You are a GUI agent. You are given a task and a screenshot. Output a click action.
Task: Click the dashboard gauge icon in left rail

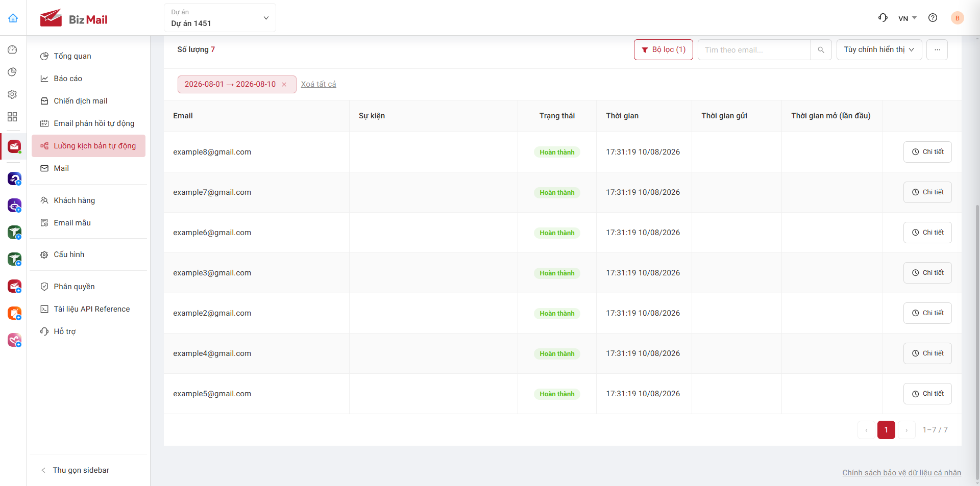[13, 49]
